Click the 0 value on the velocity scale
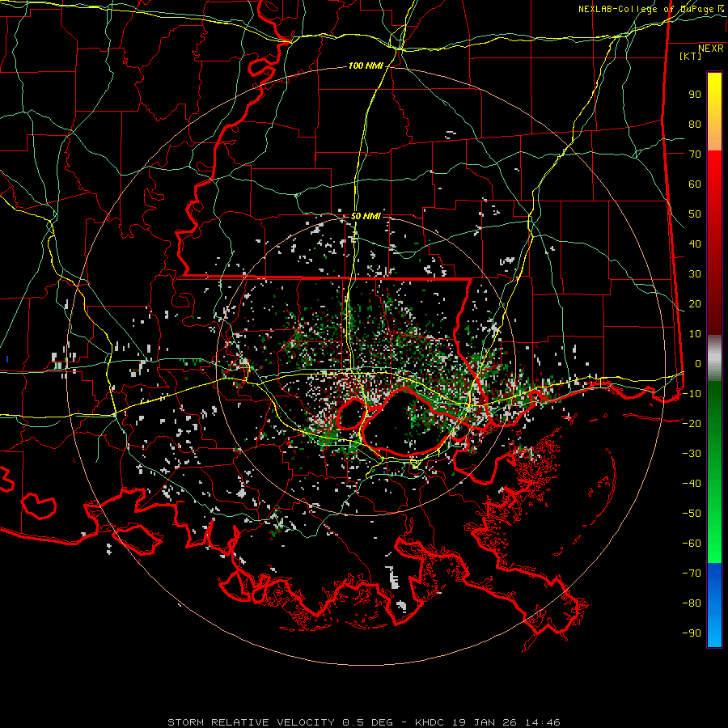Viewport: 728px width, 728px height. coord(698,364)
